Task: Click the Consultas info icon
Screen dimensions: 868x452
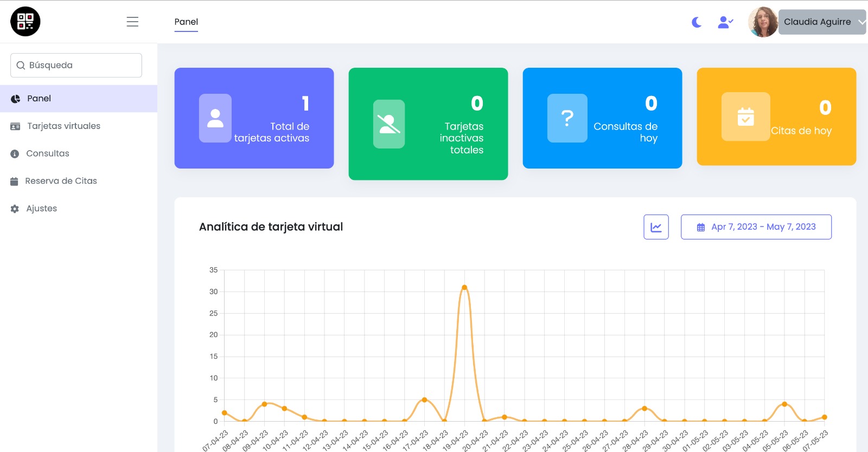Action: [x=15, y=154]
